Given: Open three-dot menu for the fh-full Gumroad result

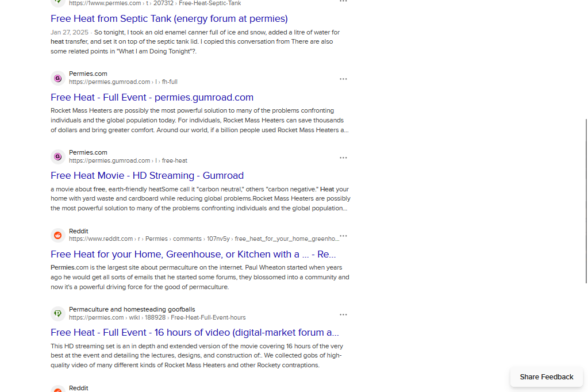Looking at the screenshot, I should click(x=343, y=79).
